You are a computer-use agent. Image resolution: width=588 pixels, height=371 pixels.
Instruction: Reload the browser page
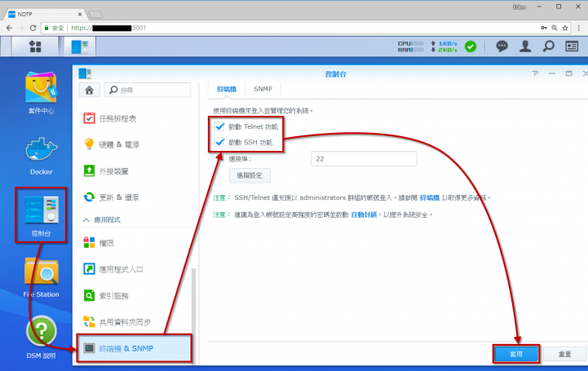tap(33, 28)
